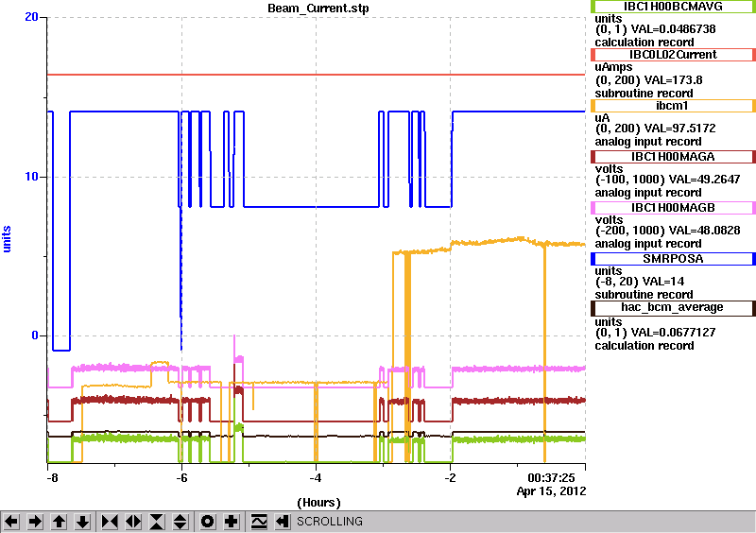The image size is (756, 533).
Task: Click the circle auto-scale icon in toolbar
Action: click(x=208, y=522)
